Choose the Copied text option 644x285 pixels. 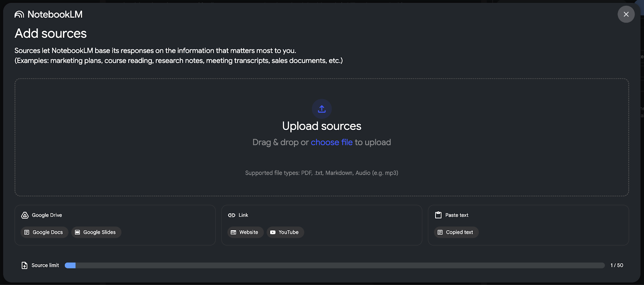coord(456,232)
